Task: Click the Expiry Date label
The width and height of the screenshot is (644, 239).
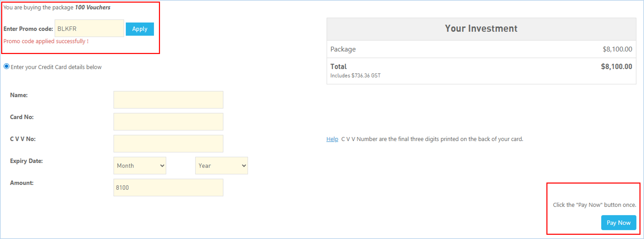Action: pos(26,161)
